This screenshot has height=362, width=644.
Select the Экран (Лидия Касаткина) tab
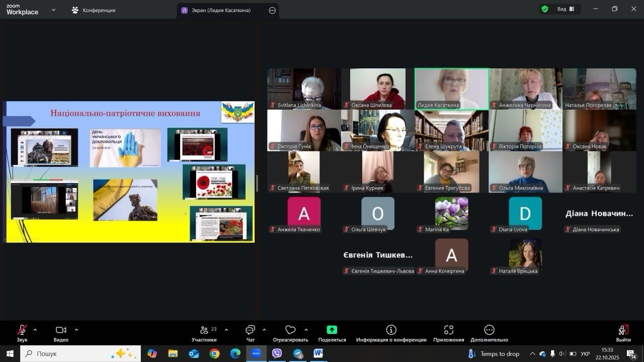220,10
